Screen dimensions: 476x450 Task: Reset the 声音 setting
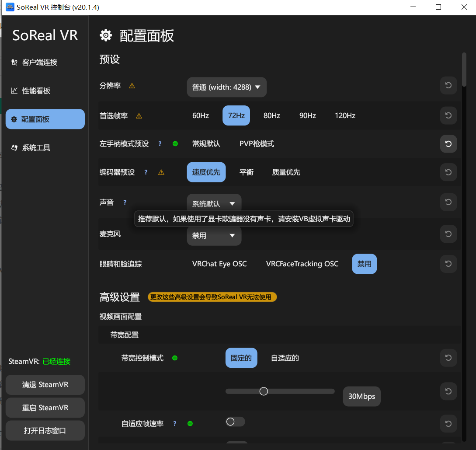[x=448, y=202]
